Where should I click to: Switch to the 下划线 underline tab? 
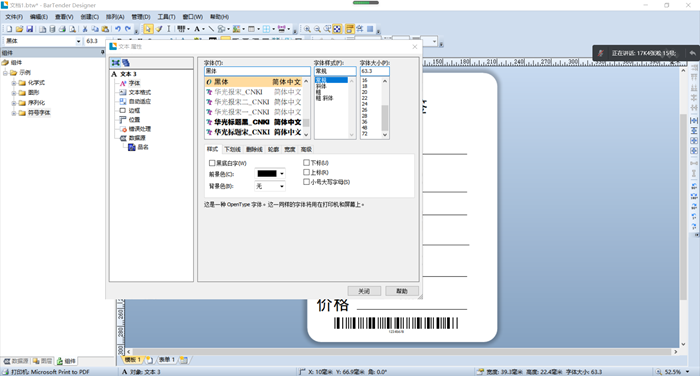click(x=233, y=149)
